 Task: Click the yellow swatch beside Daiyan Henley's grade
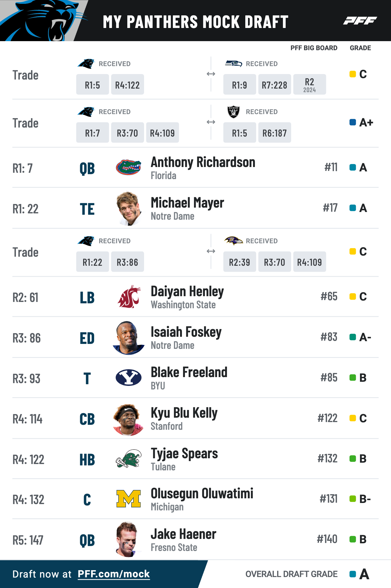point(353,296)
